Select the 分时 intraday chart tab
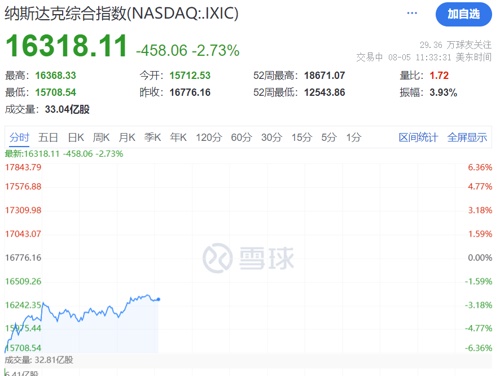Image resolution: width=500 pixels, height=376 pixels. [19, 137]
